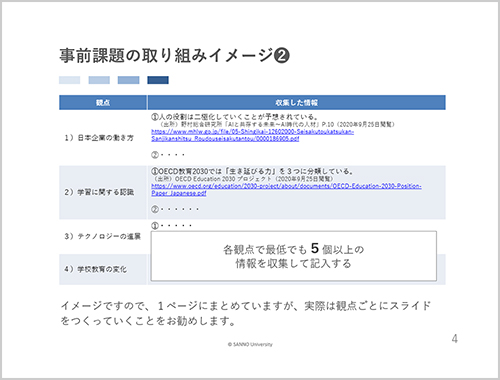This screenshot has width=500, height=380.
Task: Click the bottom note paragraph starting イメージですので
Action: (x=246, y=313)
